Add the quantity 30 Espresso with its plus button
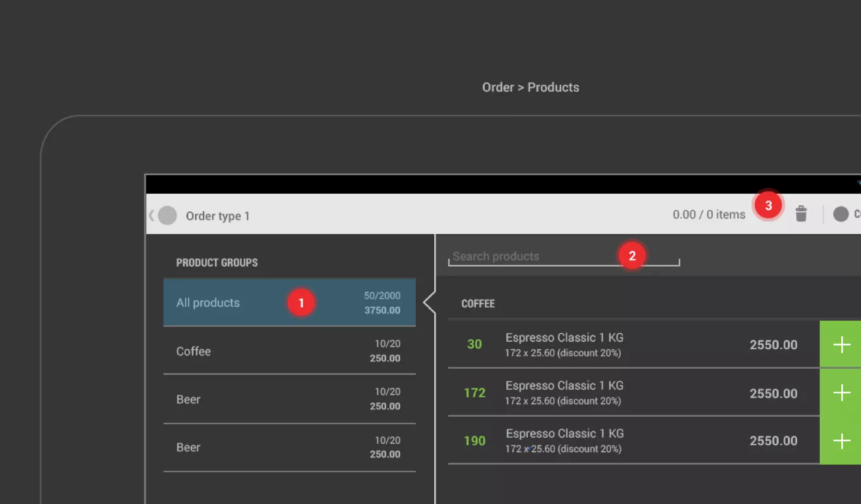Viewport: 861px width, 504px height. click(841, 344)
